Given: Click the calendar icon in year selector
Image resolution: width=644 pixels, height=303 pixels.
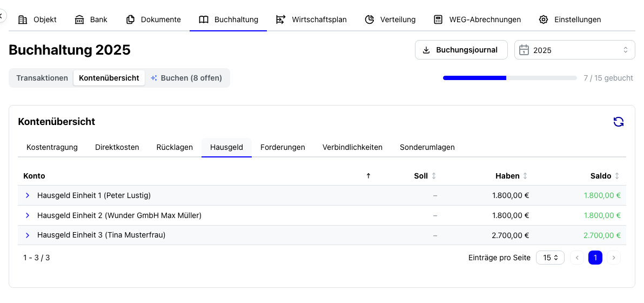Looking at the screenshot, I should point(524,50).
